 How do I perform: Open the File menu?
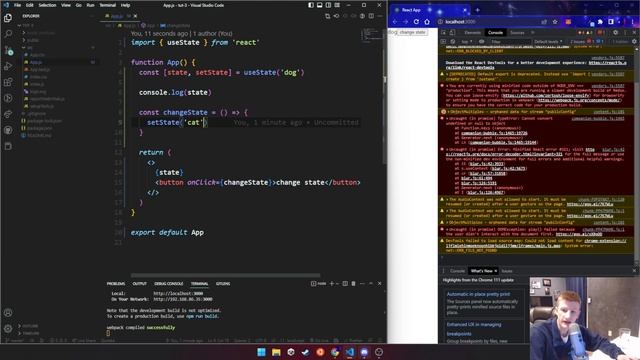tap(18, 5)
